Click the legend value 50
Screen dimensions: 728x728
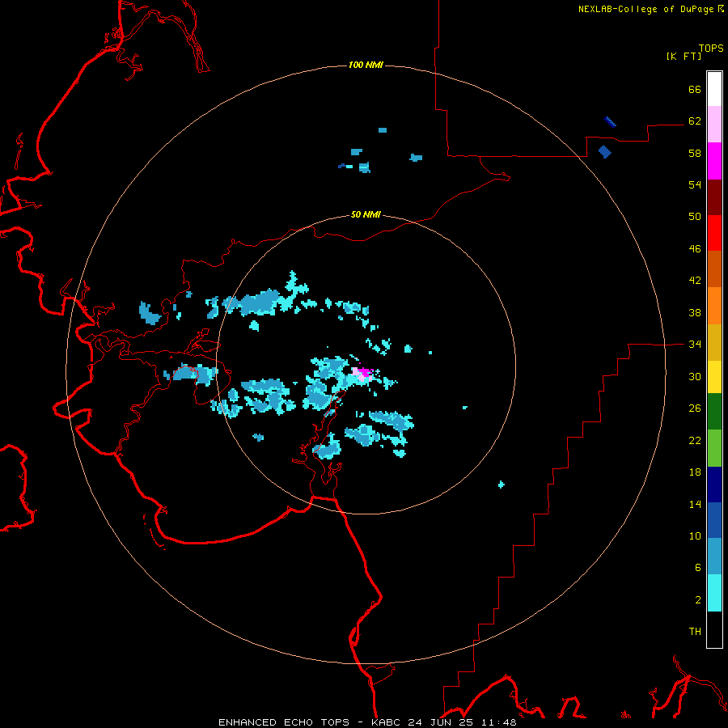click(695, 216)
